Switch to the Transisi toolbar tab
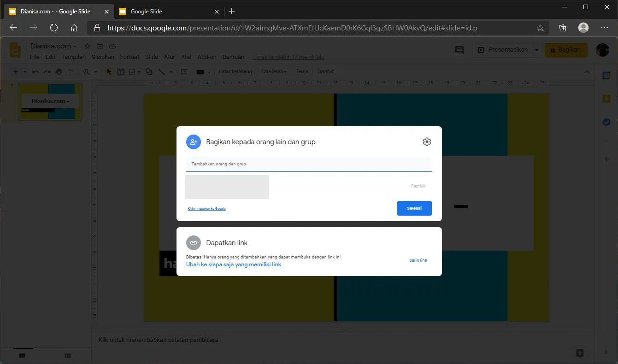Image resolution: width=618 pixels, height=364 pixels. point(325,71)
